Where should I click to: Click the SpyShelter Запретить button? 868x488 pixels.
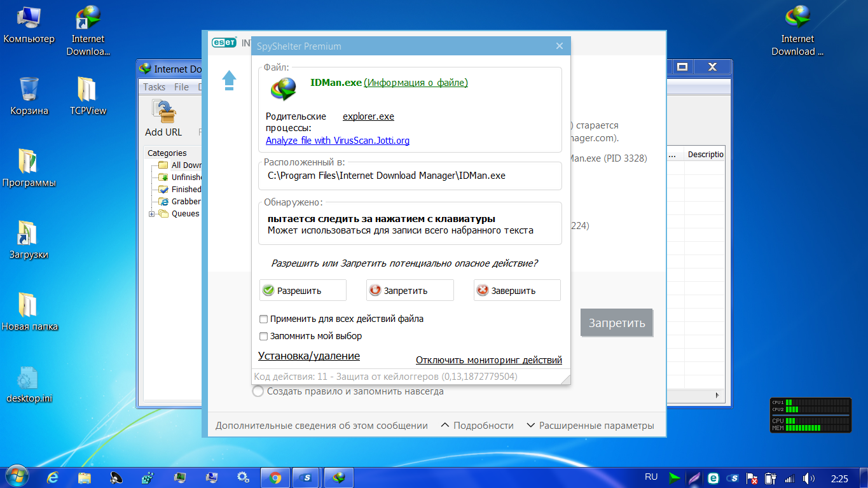point(410,290)
